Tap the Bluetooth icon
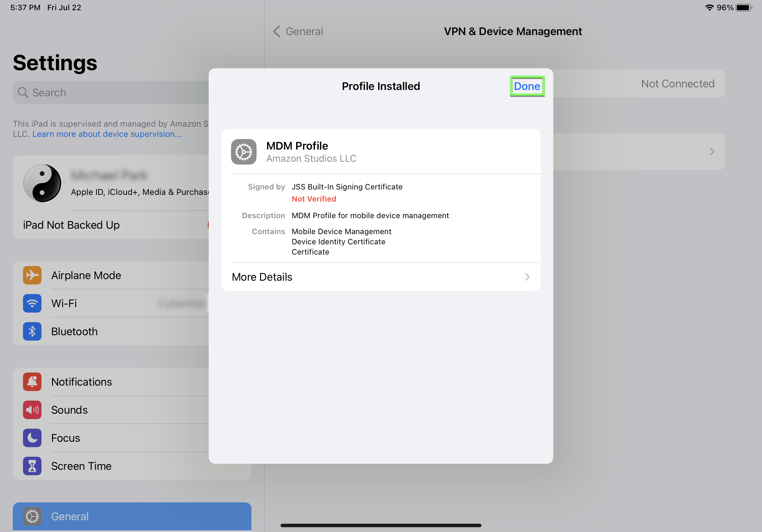This screenshot has width=762, height=532. tap(32, 331)
